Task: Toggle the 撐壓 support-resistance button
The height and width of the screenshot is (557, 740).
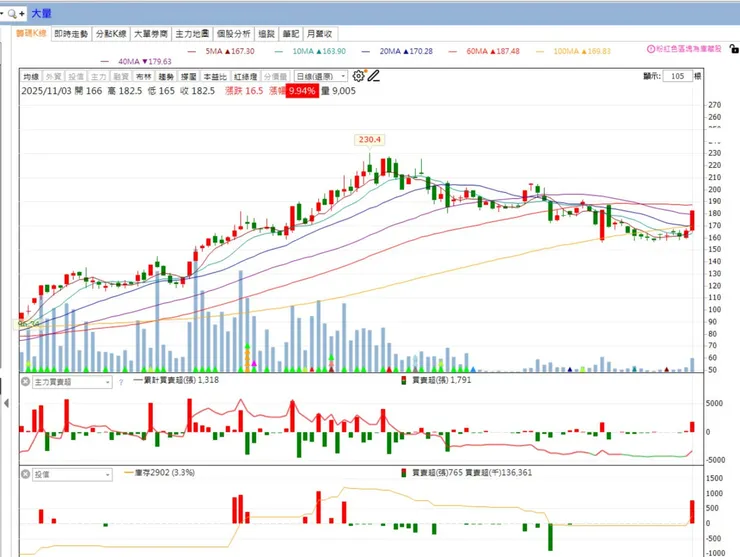Action: pos(189,76)
